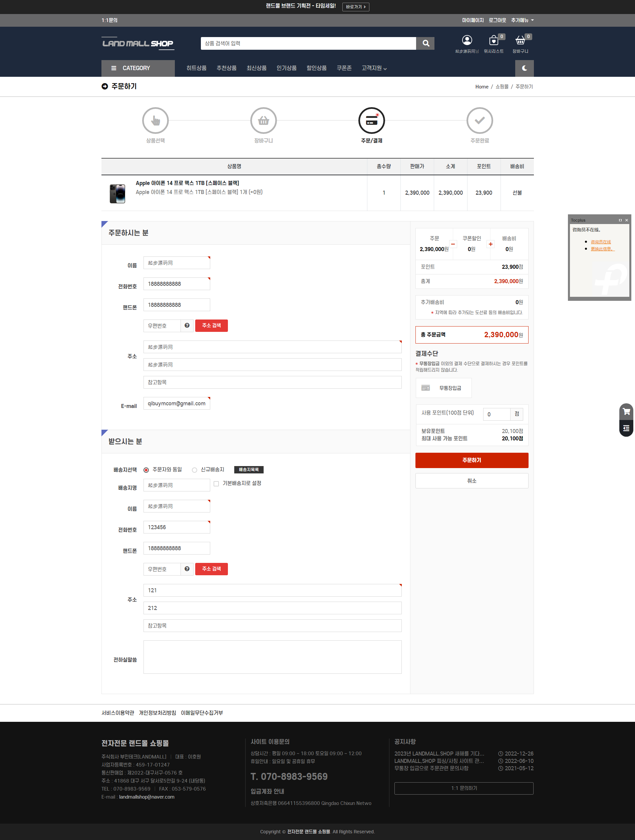
Task: Open the 2021-05-12 bank deposit notice
Action: click(431, 768)
